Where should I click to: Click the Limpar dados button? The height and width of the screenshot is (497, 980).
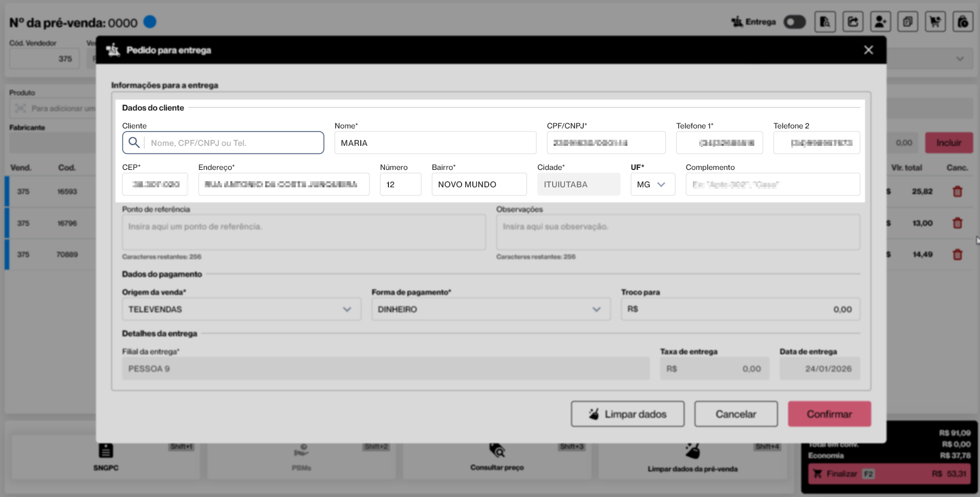click(627, 414)
